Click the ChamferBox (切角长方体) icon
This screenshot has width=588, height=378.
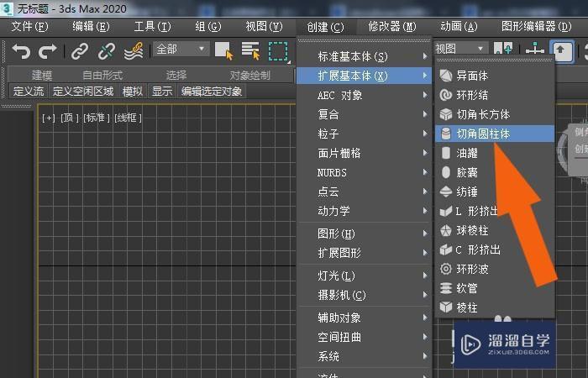pos(445,114)
